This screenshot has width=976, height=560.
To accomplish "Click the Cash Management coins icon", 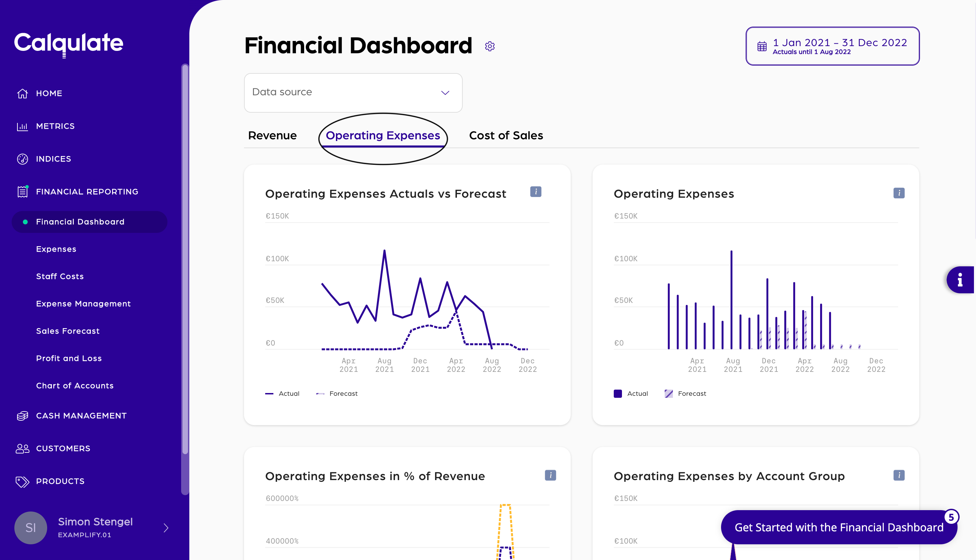I will click(x=23, y=416).
